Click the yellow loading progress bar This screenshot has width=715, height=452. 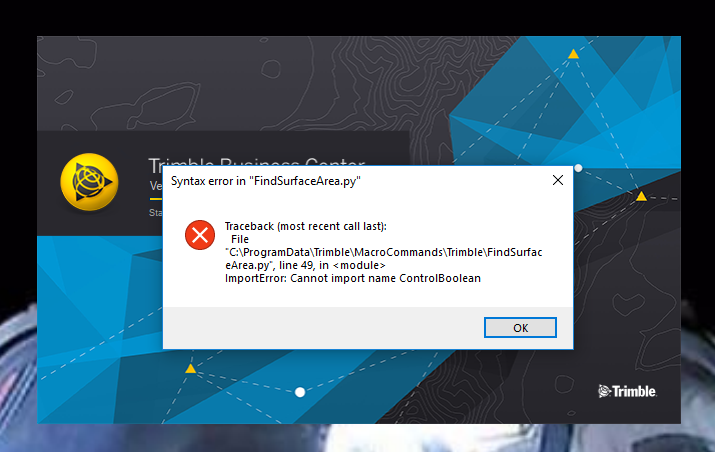point(155,199)
